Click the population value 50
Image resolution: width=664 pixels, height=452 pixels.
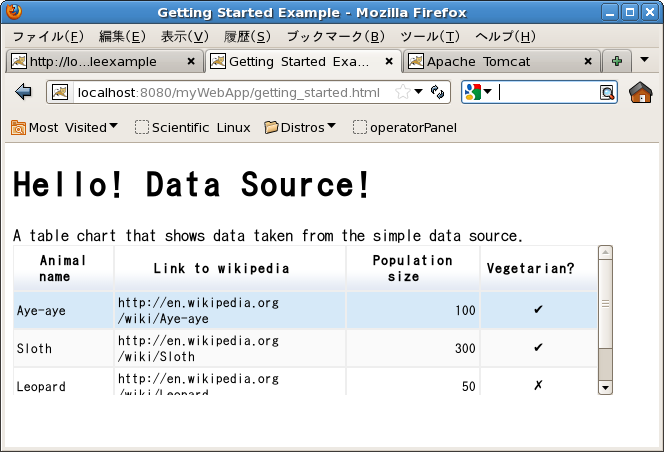point(469,386)
